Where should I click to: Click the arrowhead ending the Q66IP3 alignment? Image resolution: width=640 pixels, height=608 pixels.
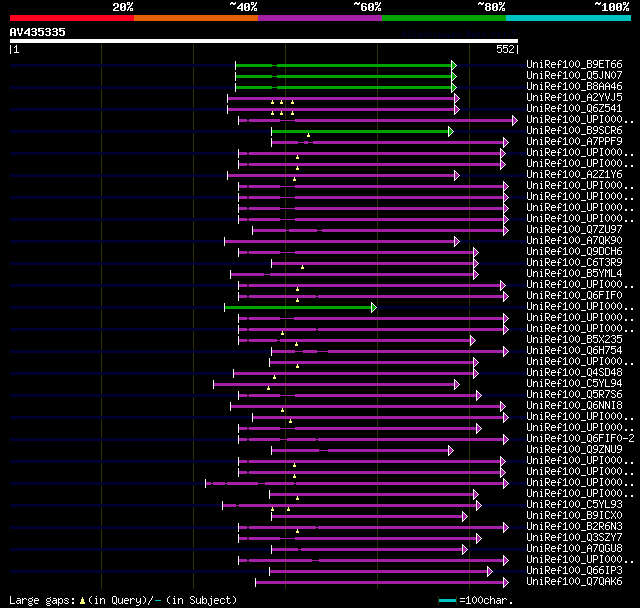[490, 572]
